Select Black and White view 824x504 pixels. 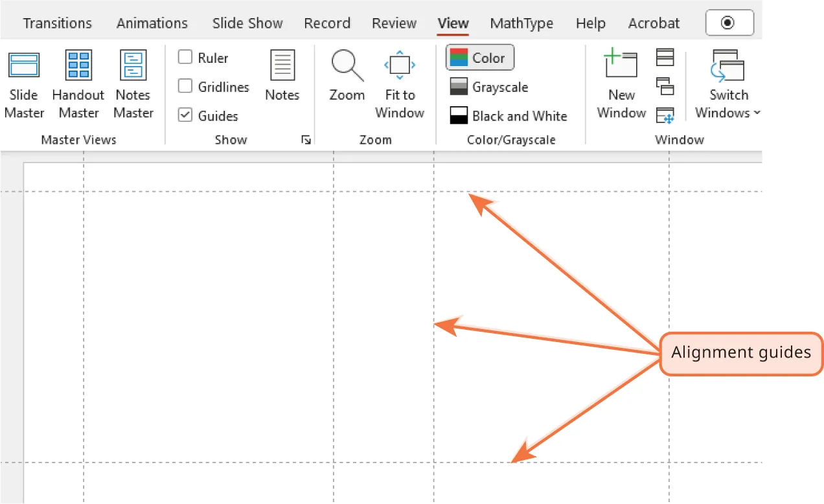coord(509,115)
